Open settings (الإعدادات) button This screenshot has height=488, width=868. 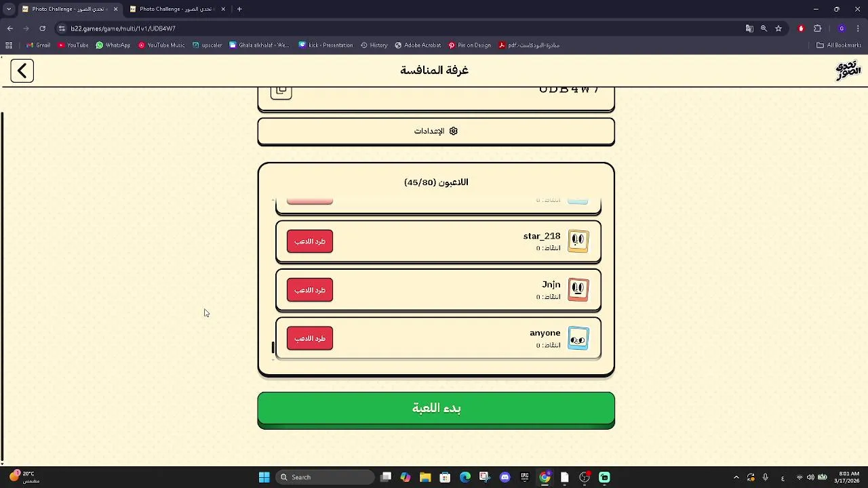tap(436, 131)
